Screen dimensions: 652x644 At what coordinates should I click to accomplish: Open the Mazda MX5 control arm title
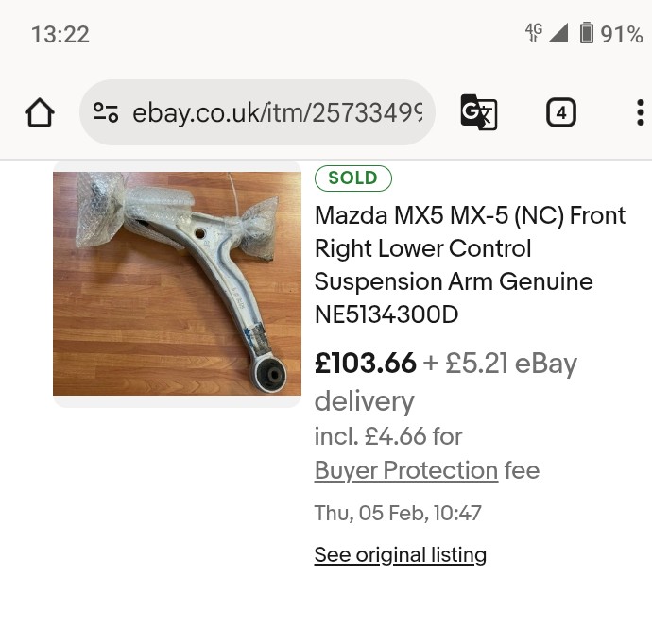point(470,264)
